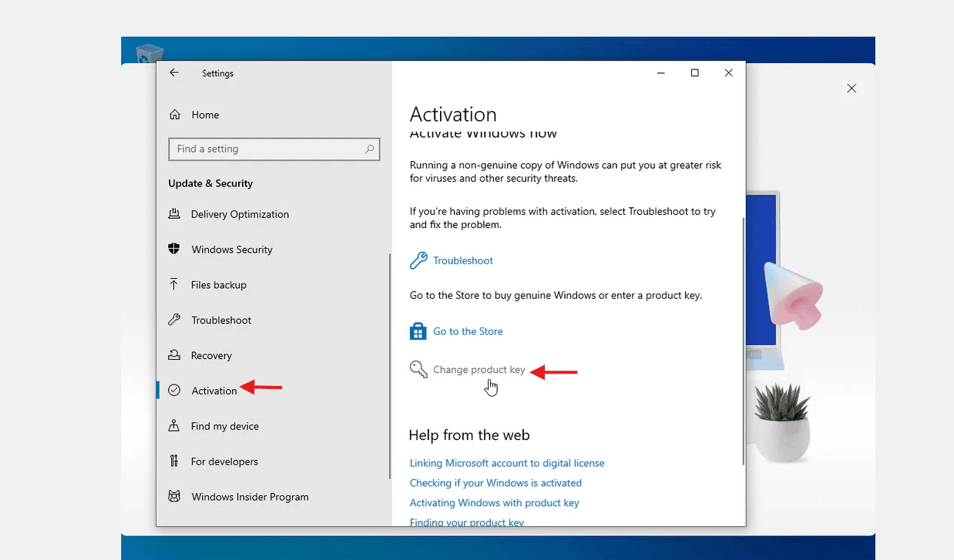The width and height of the screenshot is (954, 560).
Task: Go to For developers page
Action: tap(224, 461)
